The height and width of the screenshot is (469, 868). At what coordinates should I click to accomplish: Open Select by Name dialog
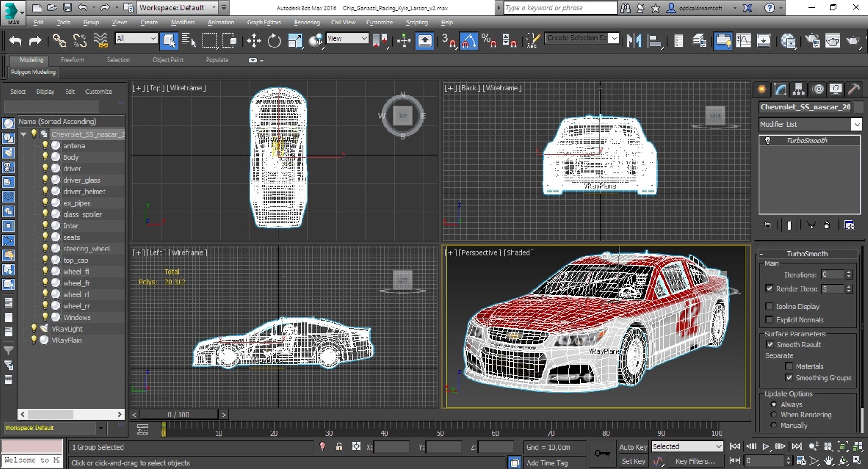189,41
